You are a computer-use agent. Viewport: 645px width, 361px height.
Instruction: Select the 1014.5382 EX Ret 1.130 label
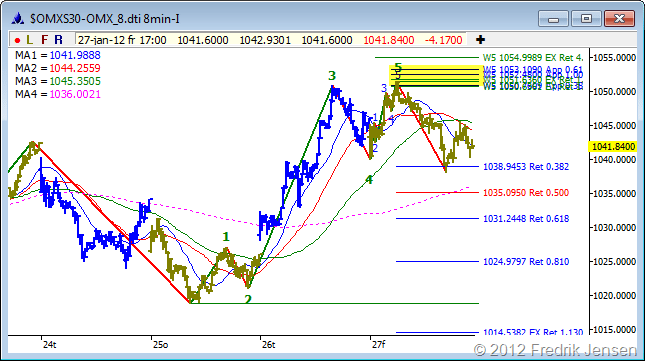pyautogui.click(x=533, y=331)
